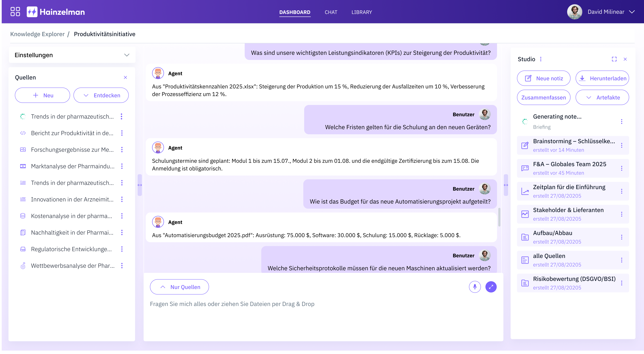644x354 pixels.
Task: Click the Hainzelman sparkle logo
Action: point(32,11)
